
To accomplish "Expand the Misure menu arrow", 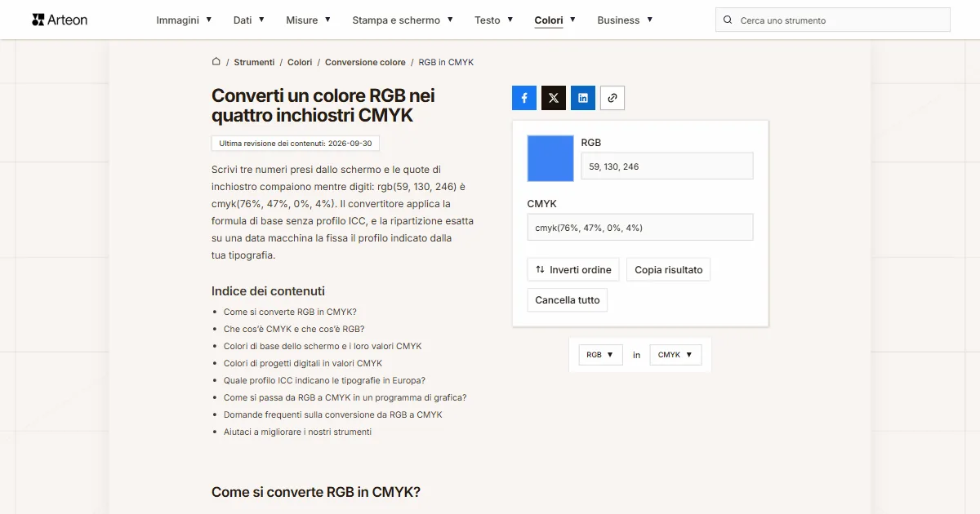I will tap(327, 20).
